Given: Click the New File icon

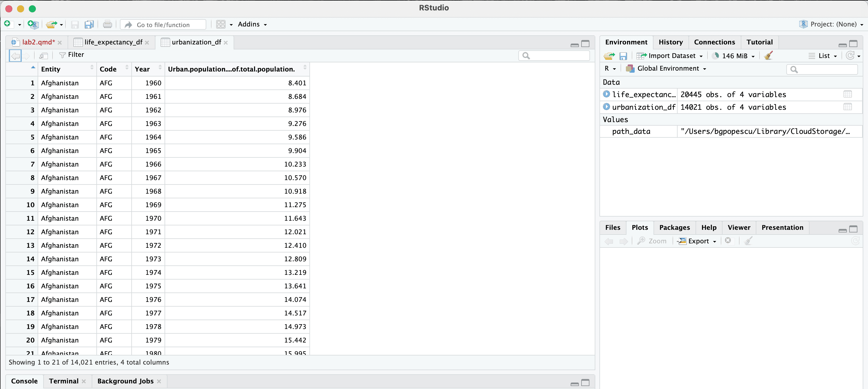Looking at the screenshot, I should [x=7, y=24].
